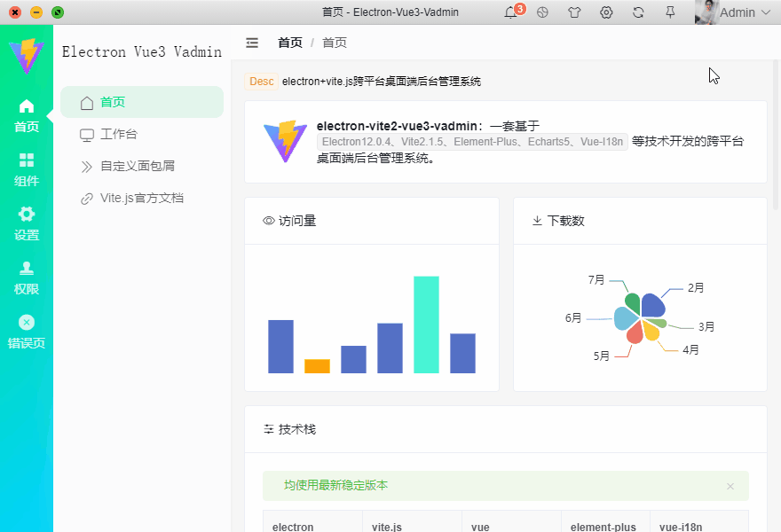Collapse the menu with the hamburger icon
The width and height of the screenshot is (781, 532).
coord(251,42)
